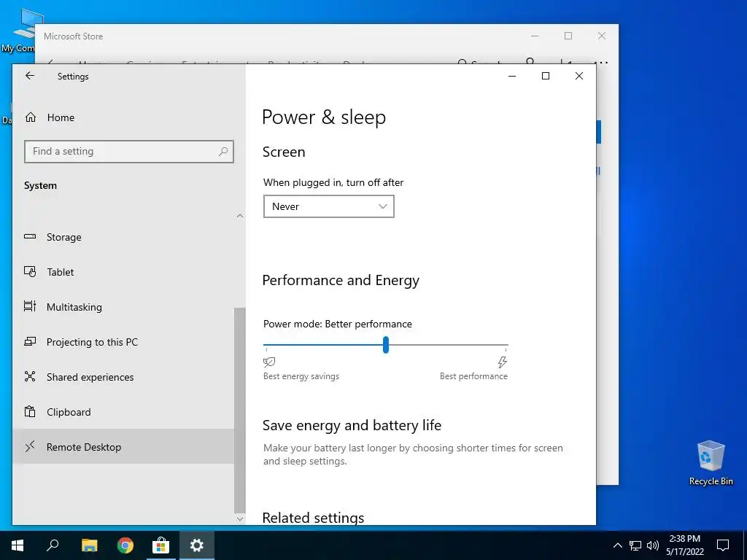The height and width of the screenshot is (560, 747).
Task: Open Tablet settings
Action: coord(123,272)
